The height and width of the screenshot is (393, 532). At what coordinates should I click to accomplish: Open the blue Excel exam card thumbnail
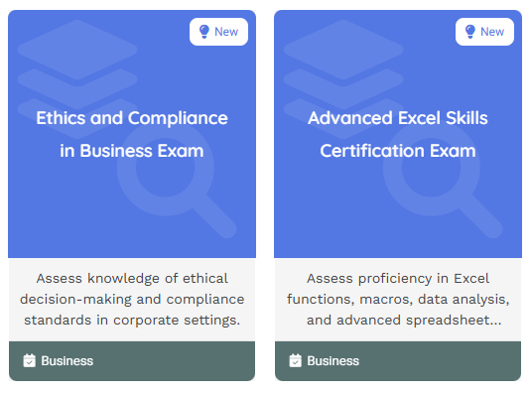(398, 134)
